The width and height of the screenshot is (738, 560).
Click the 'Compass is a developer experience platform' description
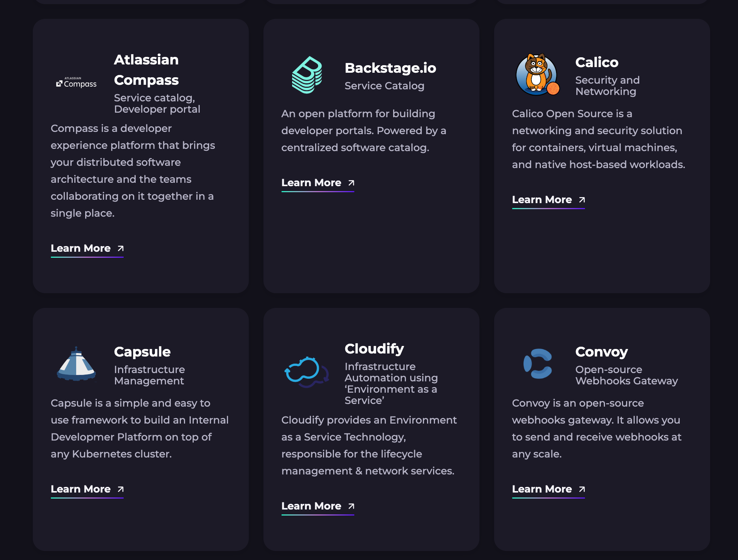pyautogui.click(x=133, y=171)
